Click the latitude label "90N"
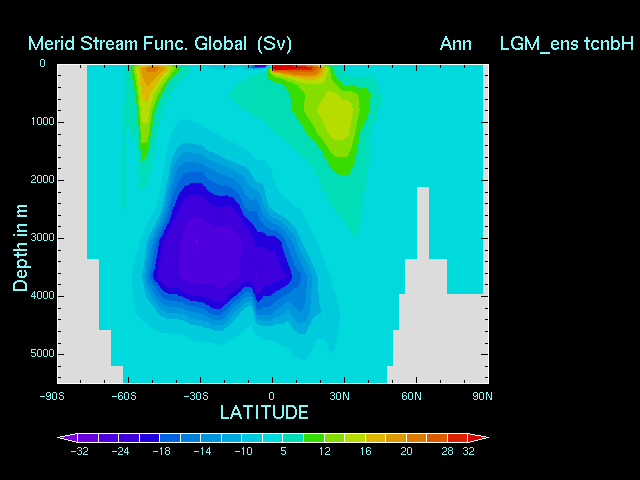The image size is (640, 480). (482, 396)
